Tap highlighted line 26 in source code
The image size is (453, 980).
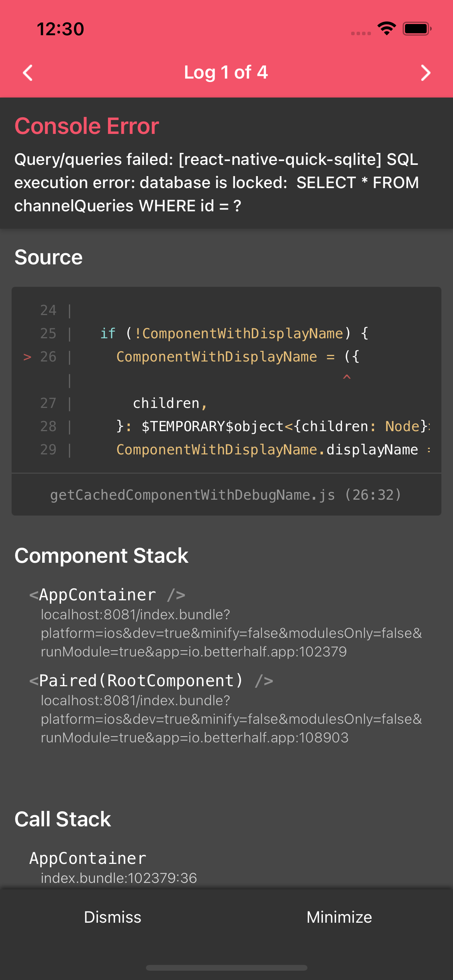point(217,356)
